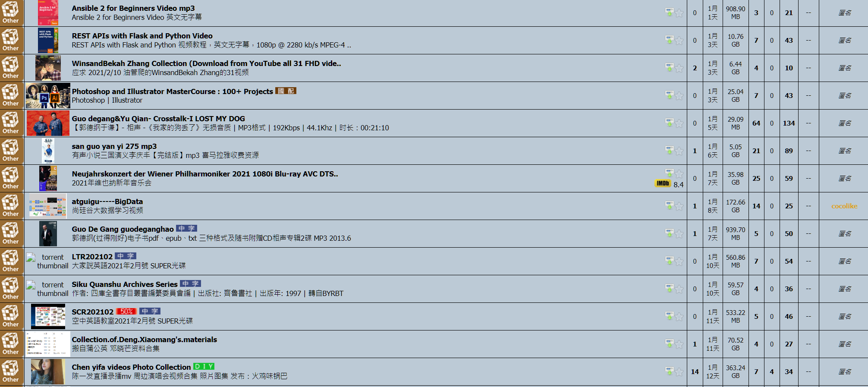View the 14 comments on Chen yifa
This screenshot has width=868, height=387.
pyautogui.click(x=695, y=372)
